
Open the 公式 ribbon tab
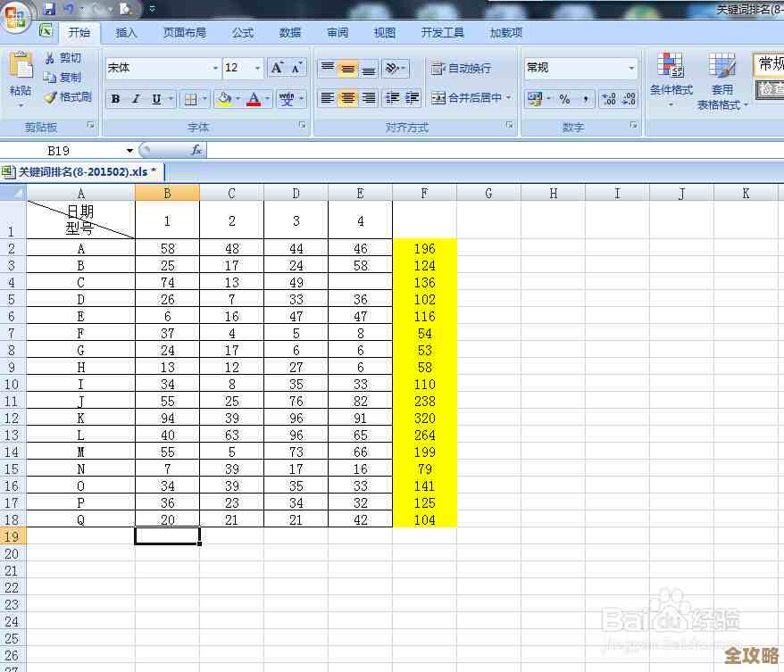tap(243, 33)
